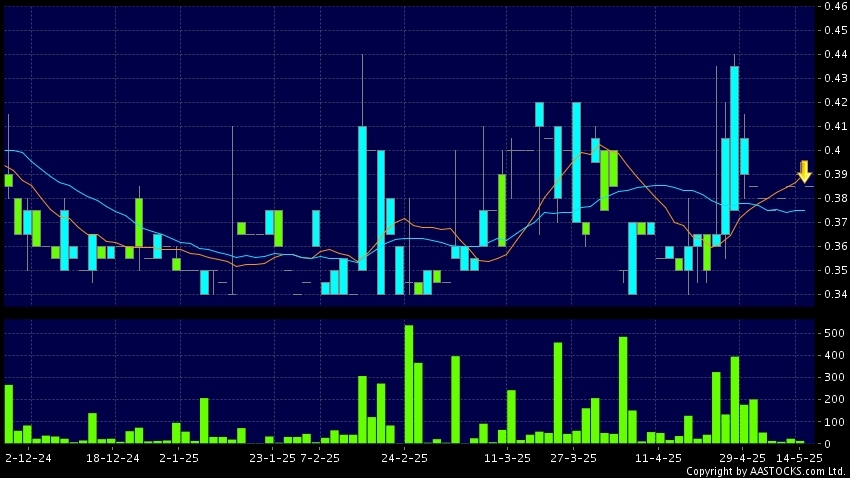This screenshot has width=850, height=478.
Task: Click the 0.42 price axis label
Action: (836, 102)
